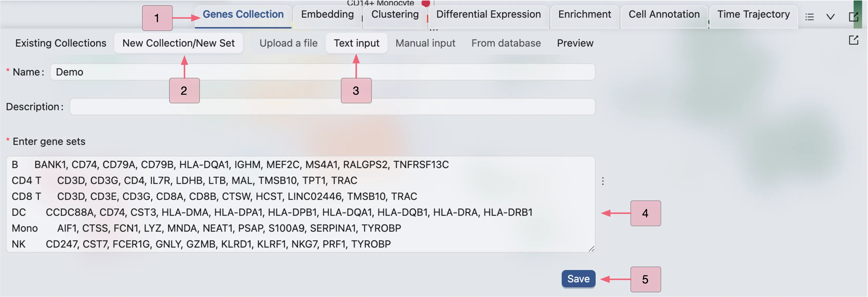The width and height of the screenshot is (868, 297).
Task: Expand the tab bar chevron dropdown
Action: (830, 17)
